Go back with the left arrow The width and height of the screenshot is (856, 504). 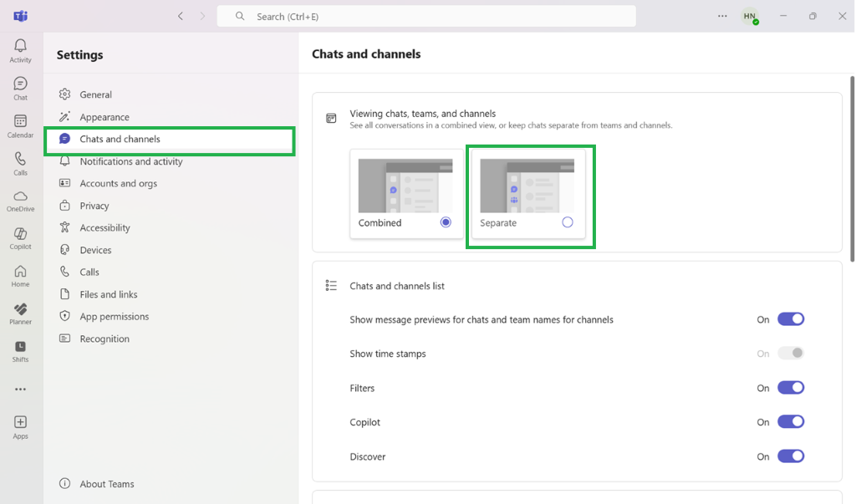pos(181,17)
